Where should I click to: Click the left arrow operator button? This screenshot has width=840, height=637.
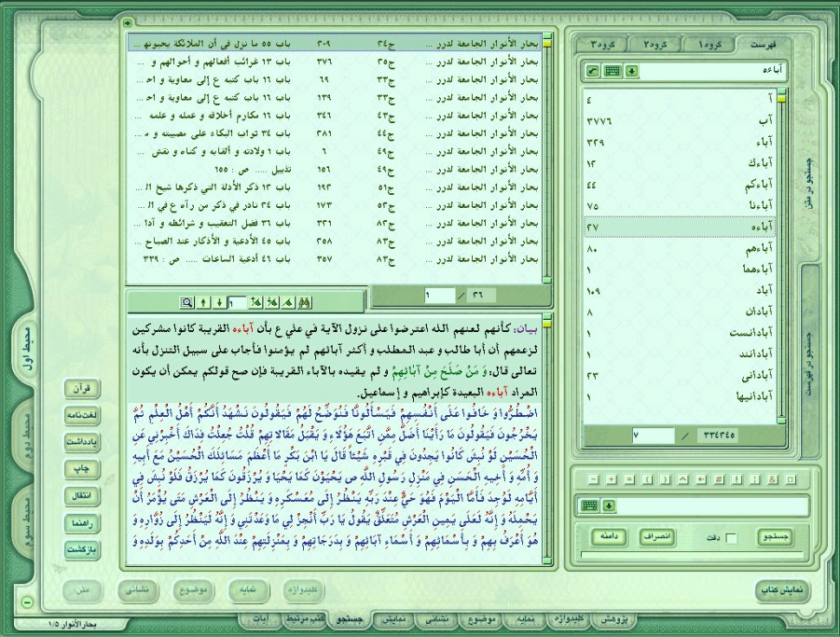click(x=701, y=479)
